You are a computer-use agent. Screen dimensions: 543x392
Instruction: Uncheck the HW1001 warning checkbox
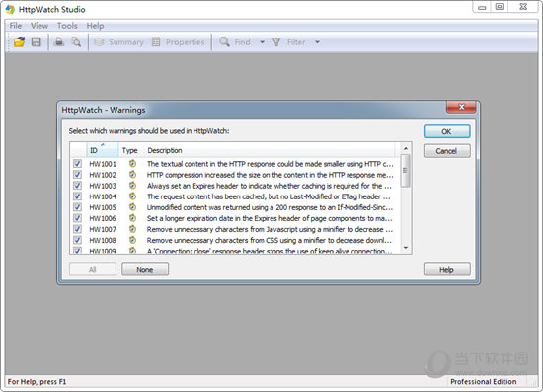tap(77, 164)
